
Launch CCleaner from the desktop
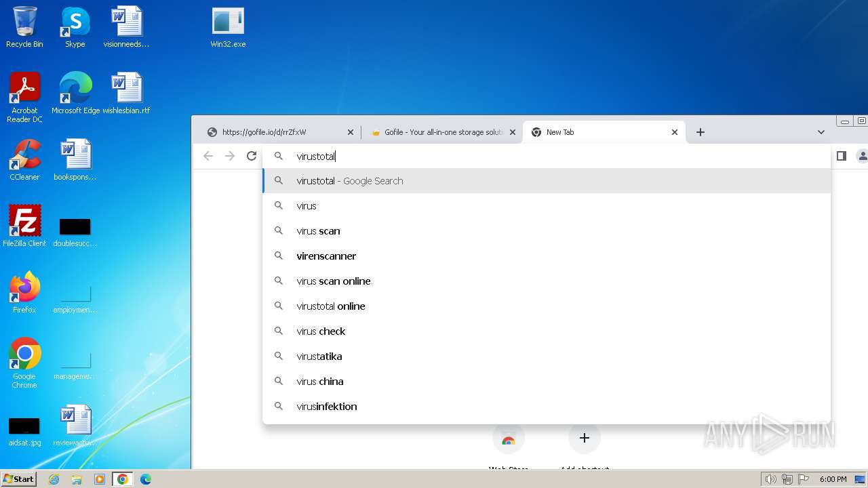pyautogui.click(x=24, y=160)
